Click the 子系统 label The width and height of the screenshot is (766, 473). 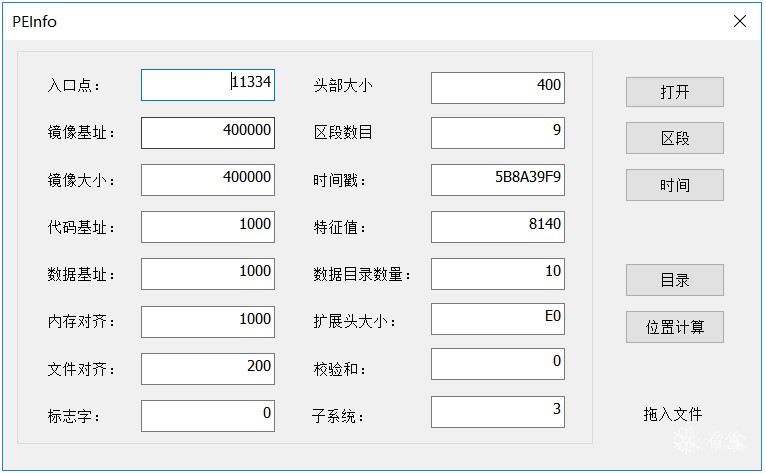[x=338, y=416]
